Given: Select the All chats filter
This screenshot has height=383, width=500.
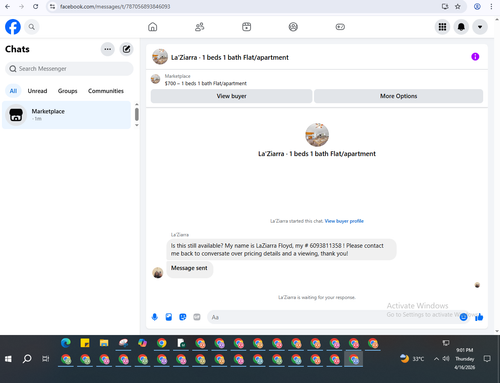Looking at the screenshot, I should tap(13, 91).
